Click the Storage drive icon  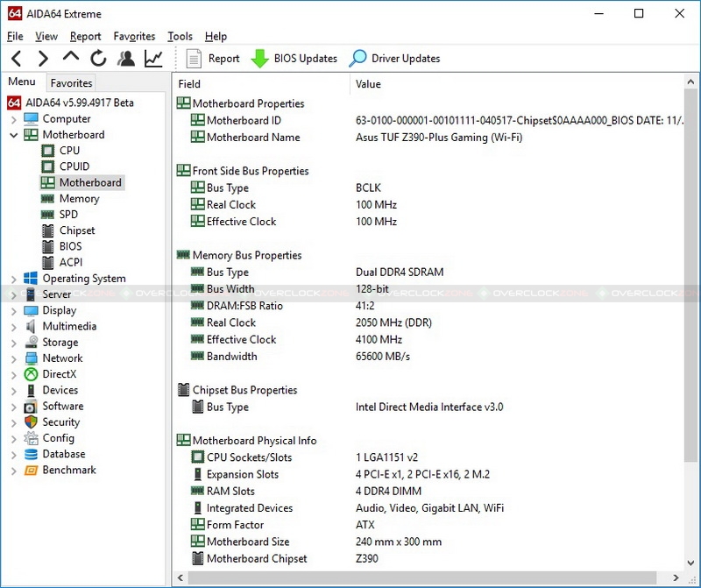point(31,342)
